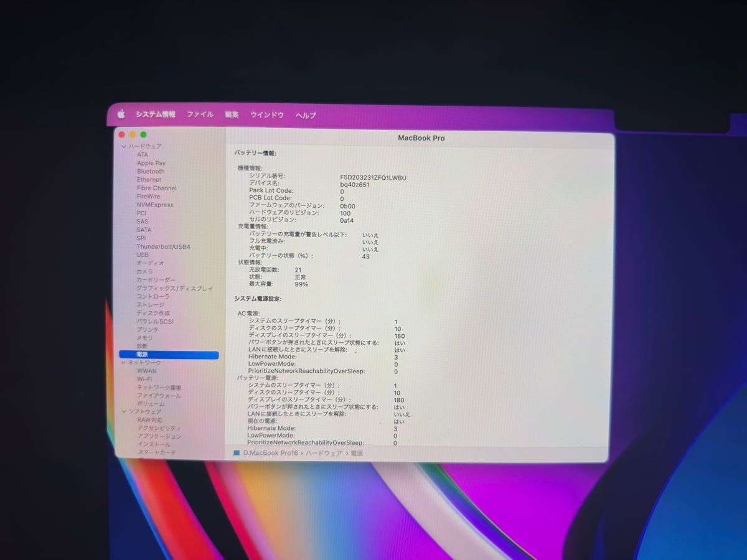Select Wi-Fi in the sidebar
This screenshot has width=747, height=560.
pos(145,379)
